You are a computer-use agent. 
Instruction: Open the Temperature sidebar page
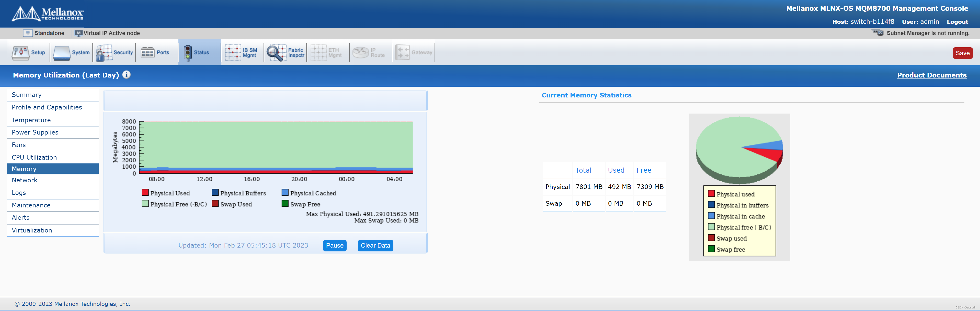click(x=31, y=120)
